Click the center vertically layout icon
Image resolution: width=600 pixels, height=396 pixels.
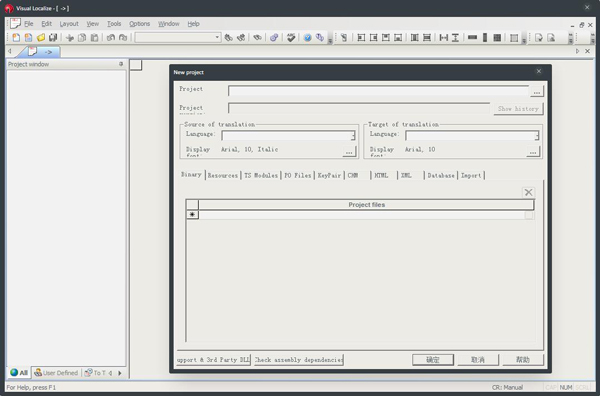pyautogui.click(x=427, y=37)
